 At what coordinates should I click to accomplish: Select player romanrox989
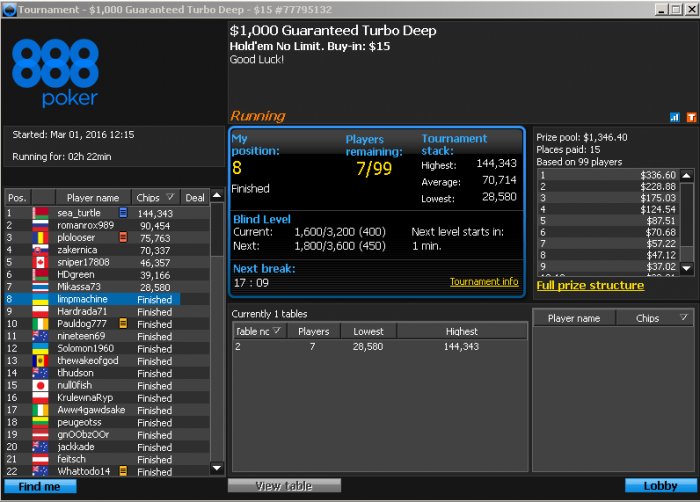coord(107,225)
